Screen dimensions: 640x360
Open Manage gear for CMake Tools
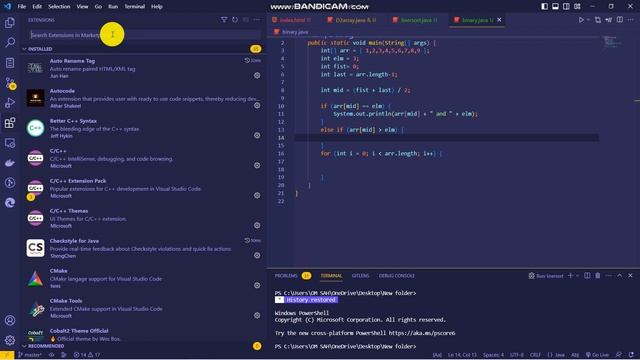(x=257, y=315)
